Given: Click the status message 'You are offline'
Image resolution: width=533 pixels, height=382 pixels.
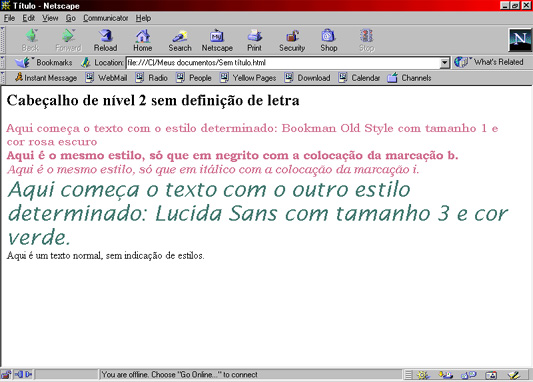Looking at the screenshot, I should [x=179, y=375].
